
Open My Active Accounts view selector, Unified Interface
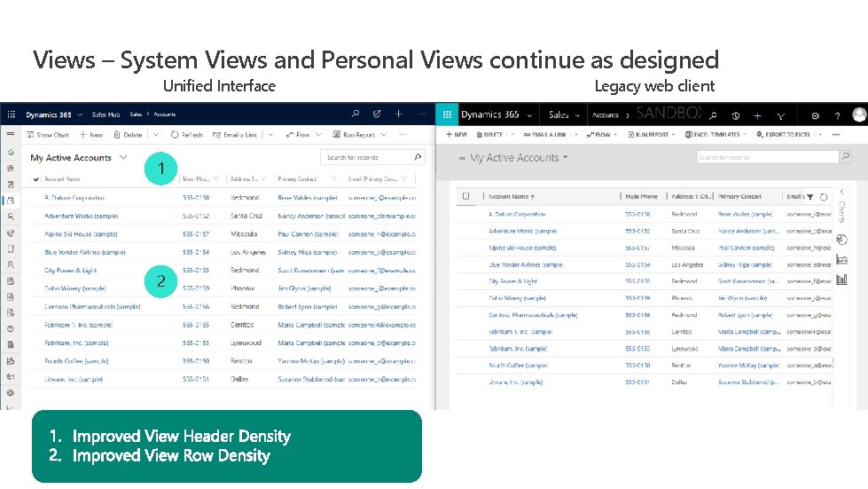(79, 158)
